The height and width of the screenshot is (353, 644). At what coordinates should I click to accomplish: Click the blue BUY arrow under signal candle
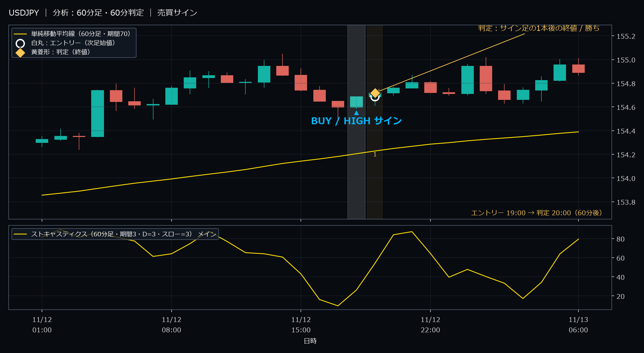coord(356,113)
